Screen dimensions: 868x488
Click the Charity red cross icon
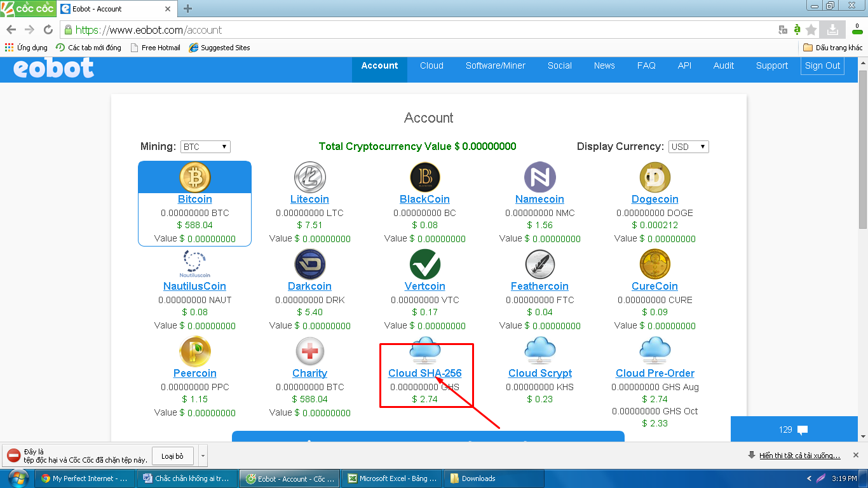[x=309, y=351]
